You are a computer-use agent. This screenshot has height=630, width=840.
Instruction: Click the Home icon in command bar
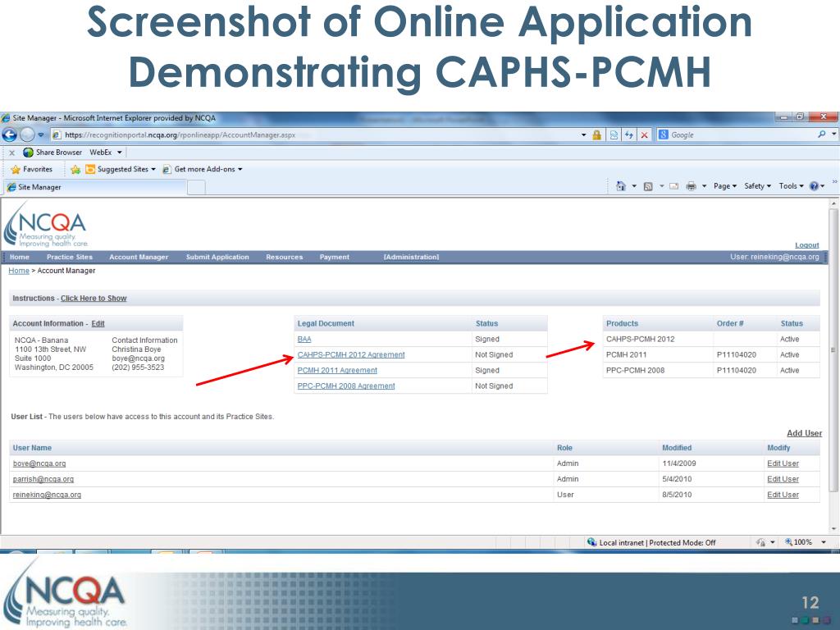coord(621,186)
